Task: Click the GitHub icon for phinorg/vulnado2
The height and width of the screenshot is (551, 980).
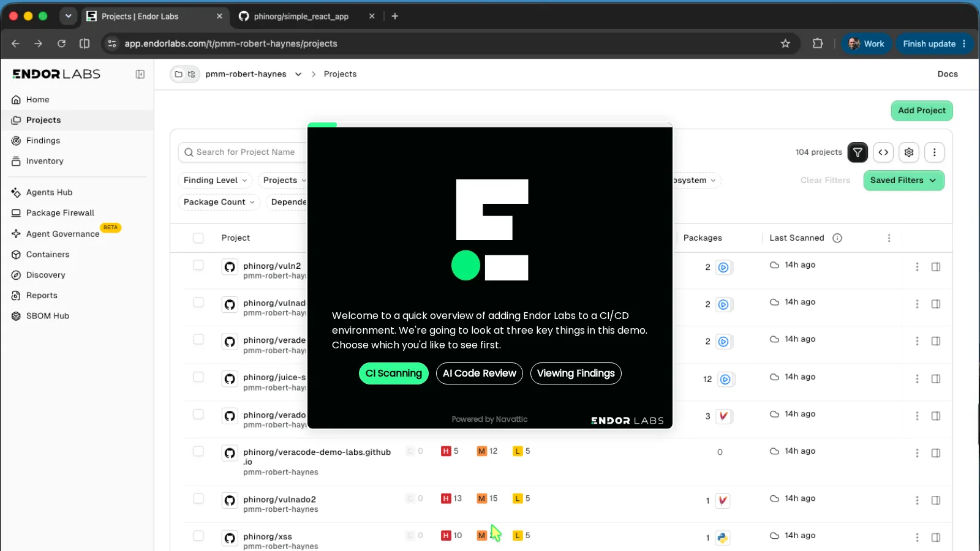Action: tap(230, 501)
